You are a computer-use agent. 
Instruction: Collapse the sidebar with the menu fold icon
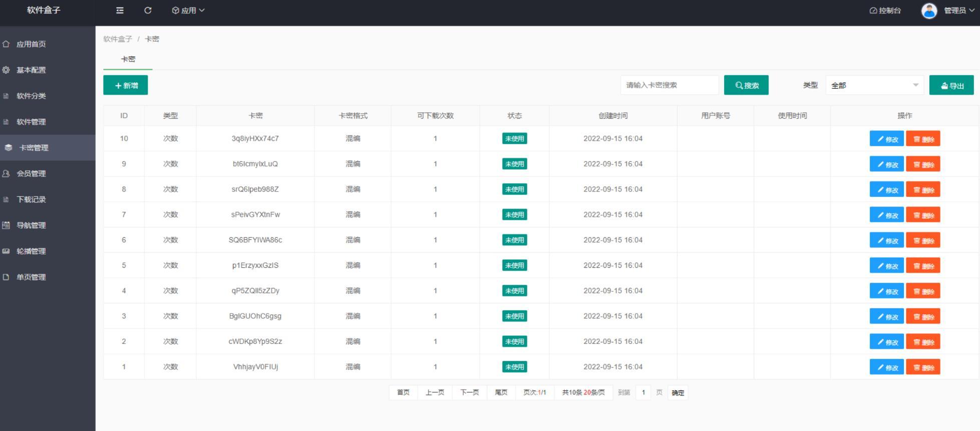pyautogui.click(x=120, y=11)
